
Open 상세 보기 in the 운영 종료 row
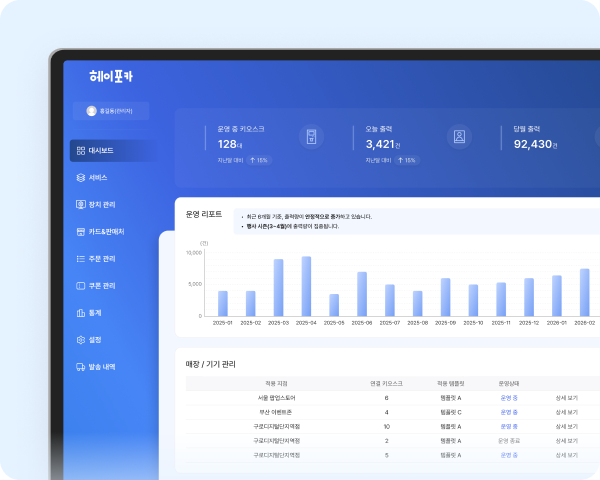pos(567,441)
